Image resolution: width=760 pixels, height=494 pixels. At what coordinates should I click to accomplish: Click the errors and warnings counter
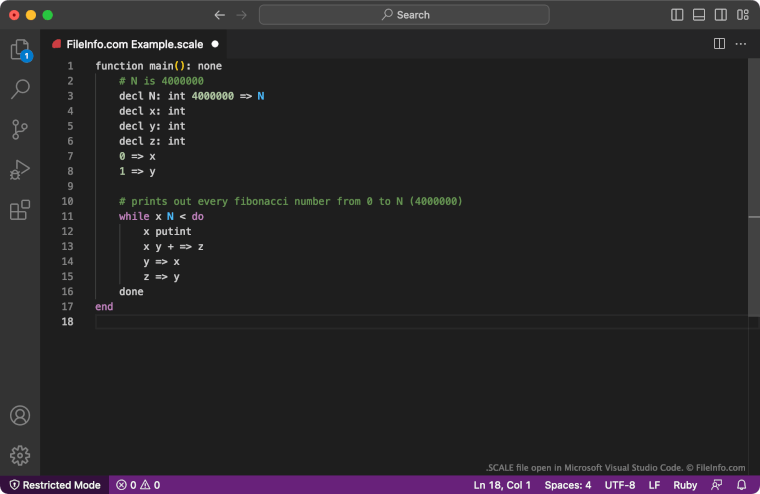point(138,485)
